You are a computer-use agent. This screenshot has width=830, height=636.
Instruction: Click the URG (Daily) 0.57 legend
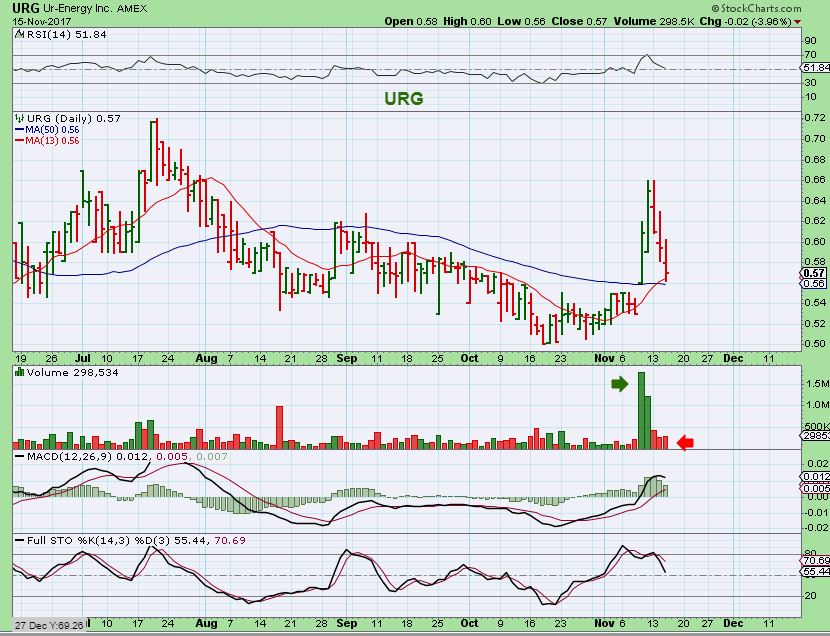point(74,118)
